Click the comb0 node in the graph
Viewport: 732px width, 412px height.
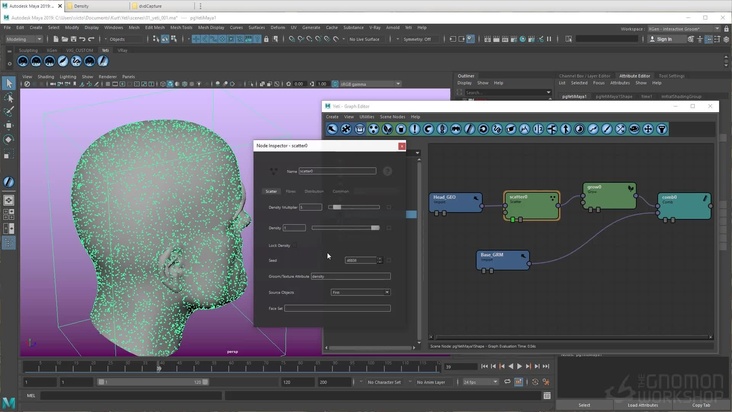684,203
